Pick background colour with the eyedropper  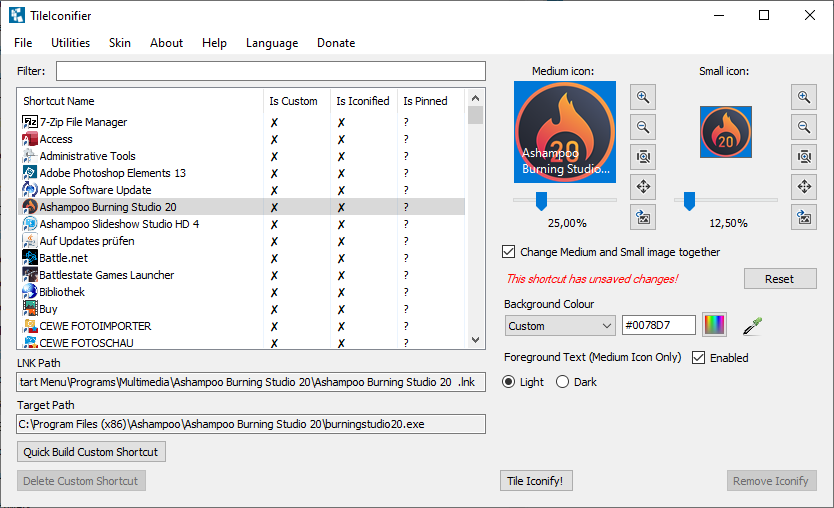click(749, 326)
